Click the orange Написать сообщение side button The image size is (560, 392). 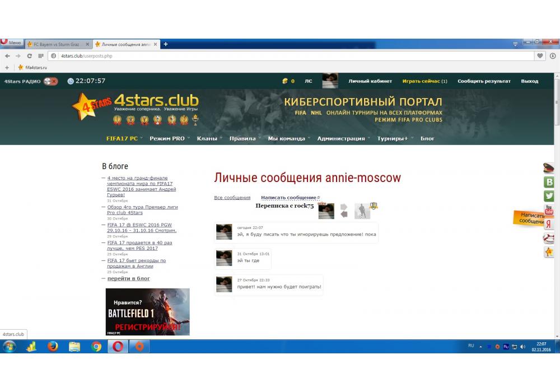[x=529, y=218]
